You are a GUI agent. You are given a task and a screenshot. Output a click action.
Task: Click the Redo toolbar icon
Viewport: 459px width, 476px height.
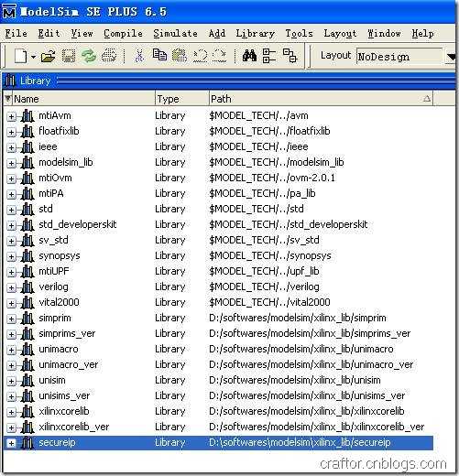219,56
